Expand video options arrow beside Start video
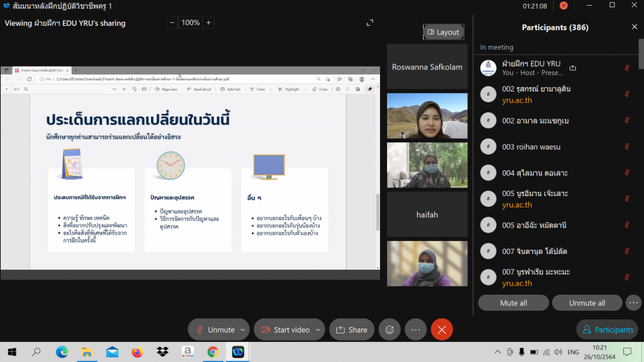 318,330
